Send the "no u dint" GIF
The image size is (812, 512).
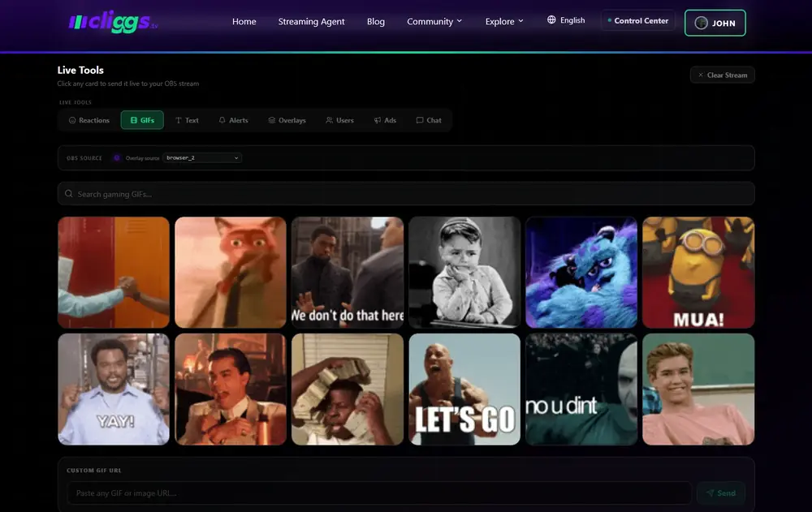(x=581, y=389)
